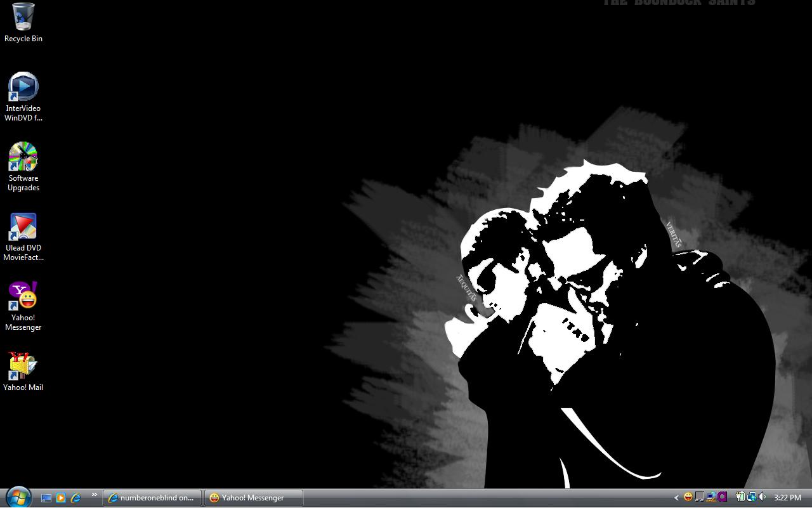Launch Windows Media Player from Quick Launch
Image resolution: width=812 pixels, height=508 pixels.
(x=61, y=498)
